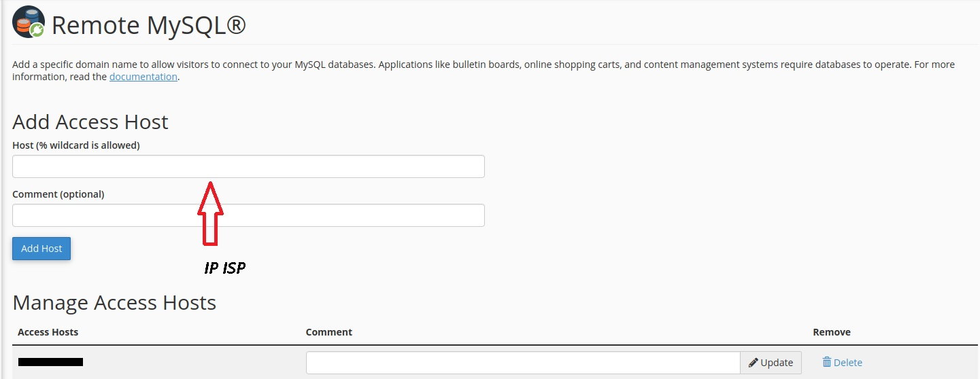
Task: Click the Update button text
Action: pos(777,363)
